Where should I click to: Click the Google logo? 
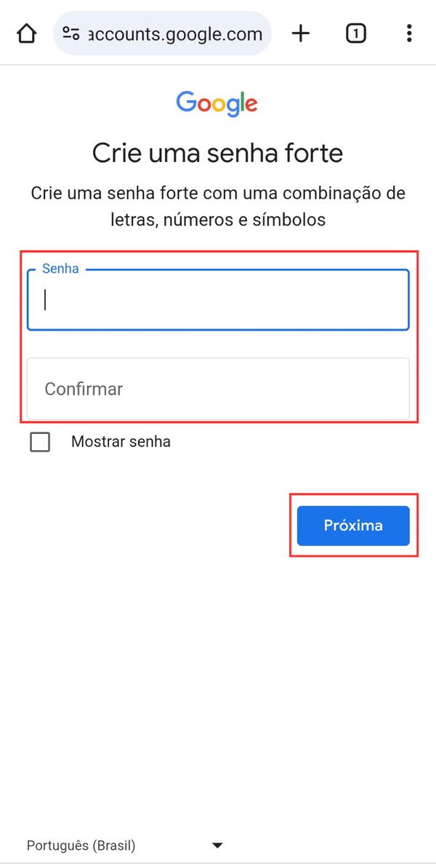pos(217,103)
